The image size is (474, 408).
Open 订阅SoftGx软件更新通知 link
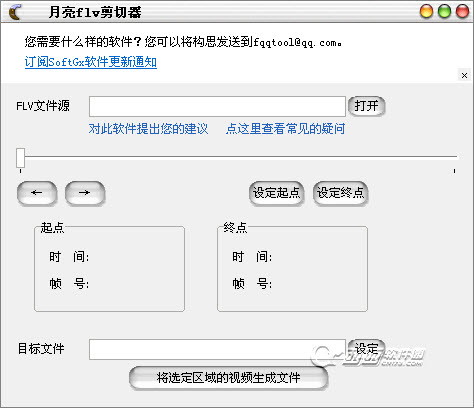tap(91, 62)
